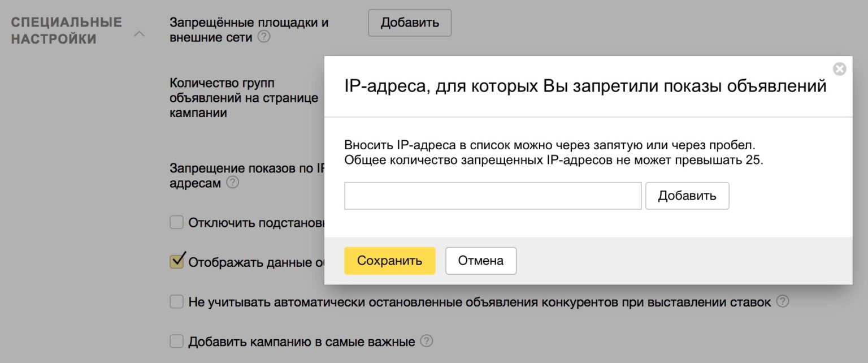This screenshot has width=868, height=363.
Task: Check the Добавить кампанию в самые важные box
Action: 177,342
